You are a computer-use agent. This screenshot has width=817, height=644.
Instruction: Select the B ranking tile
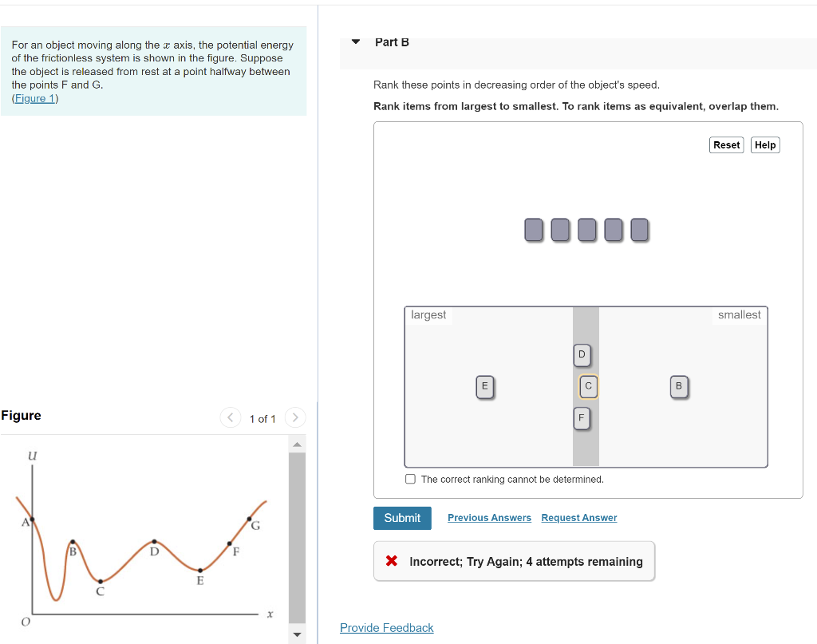coord(680,386)
